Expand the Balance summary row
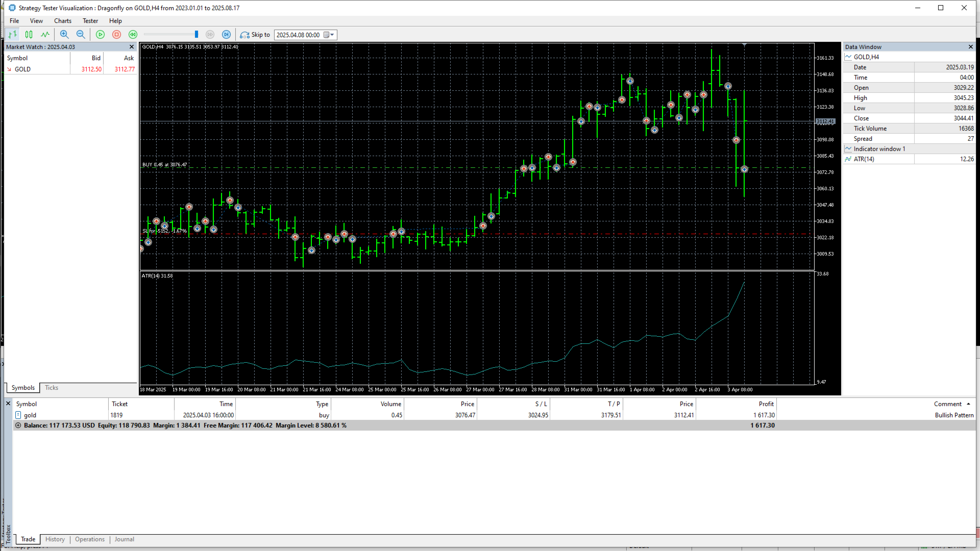 pyautogui.click(x=18, y=425)
